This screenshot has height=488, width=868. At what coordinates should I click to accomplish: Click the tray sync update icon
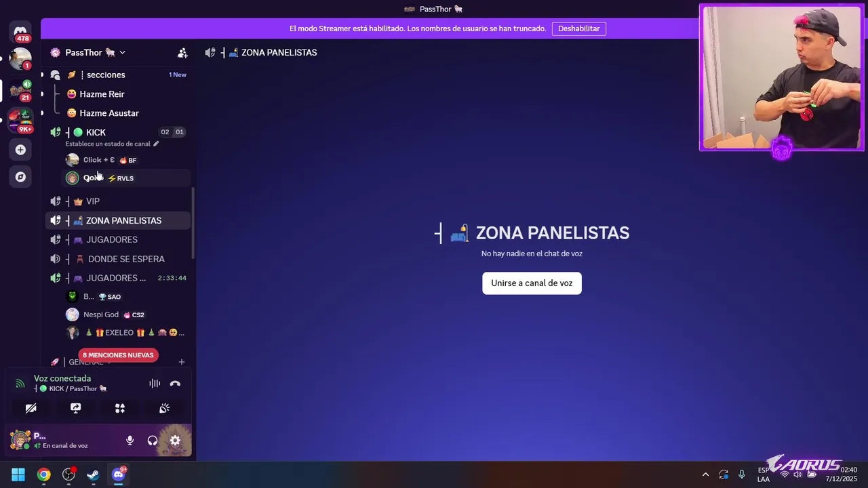(724, 474)
